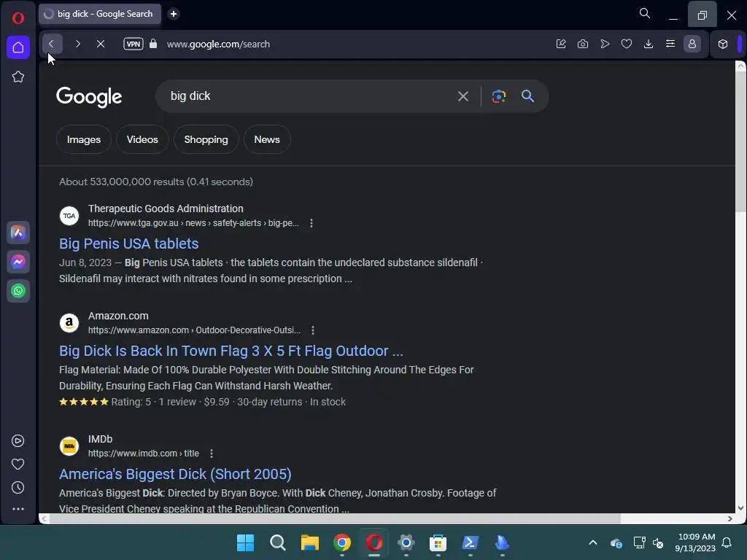Take a snapshot with the camera icon
747x560 pixels.
(x=583, y=44)
